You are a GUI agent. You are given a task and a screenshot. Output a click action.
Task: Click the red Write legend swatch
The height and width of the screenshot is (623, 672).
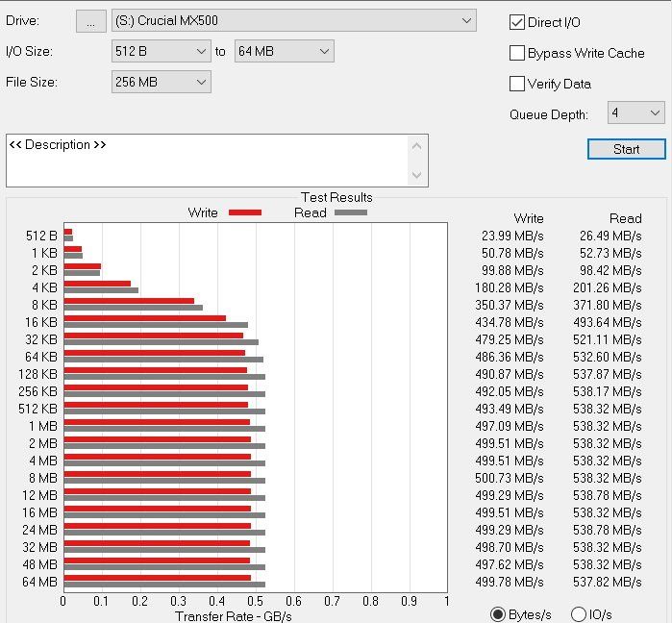pyautogui.click(x=245, y=212)
